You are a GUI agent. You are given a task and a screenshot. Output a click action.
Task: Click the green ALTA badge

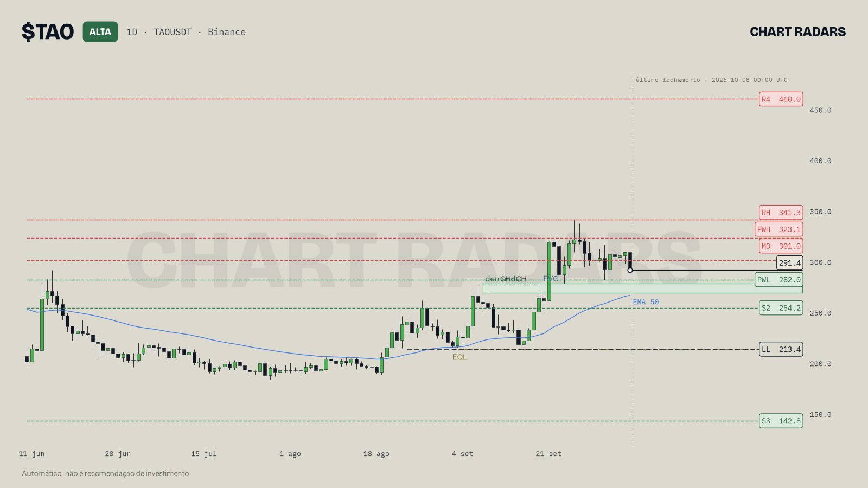pos(100,32)
